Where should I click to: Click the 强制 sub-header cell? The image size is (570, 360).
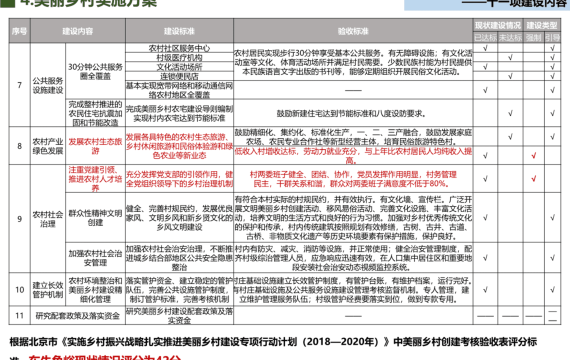534,37
